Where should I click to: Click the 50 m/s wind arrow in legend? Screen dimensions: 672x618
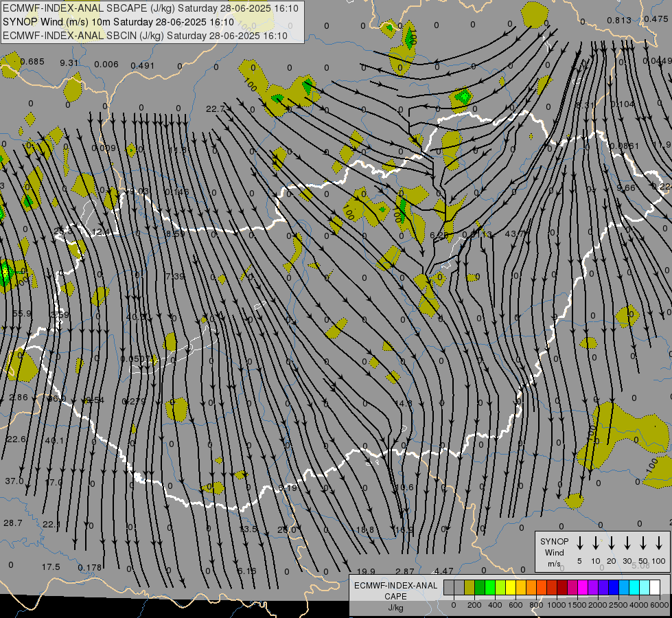643,543
